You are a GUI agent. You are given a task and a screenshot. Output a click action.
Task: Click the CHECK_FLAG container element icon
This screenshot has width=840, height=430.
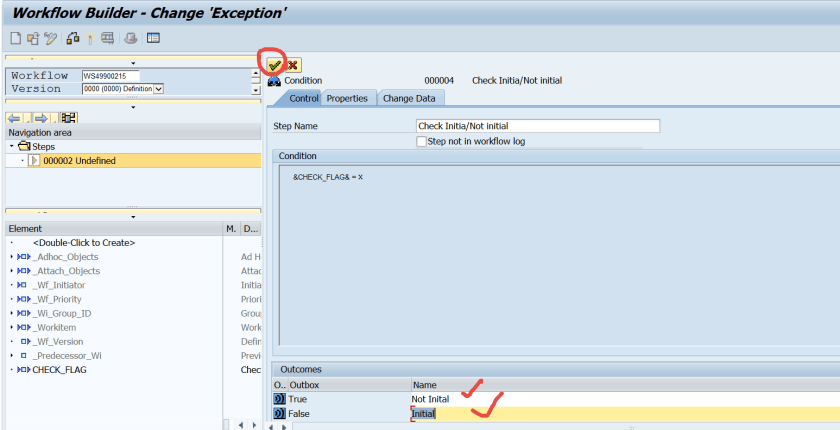click(x=24, y=369)
